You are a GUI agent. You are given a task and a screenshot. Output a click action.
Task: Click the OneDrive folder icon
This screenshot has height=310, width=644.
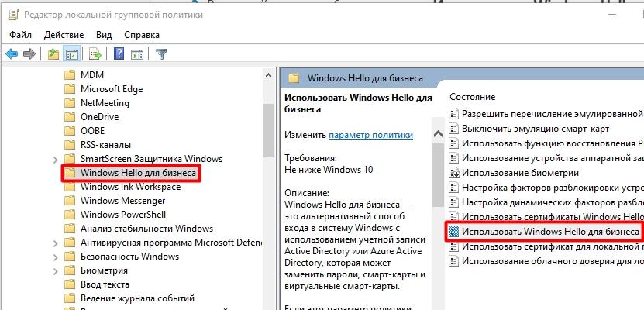pyautogui.click(x=71, y=117)
